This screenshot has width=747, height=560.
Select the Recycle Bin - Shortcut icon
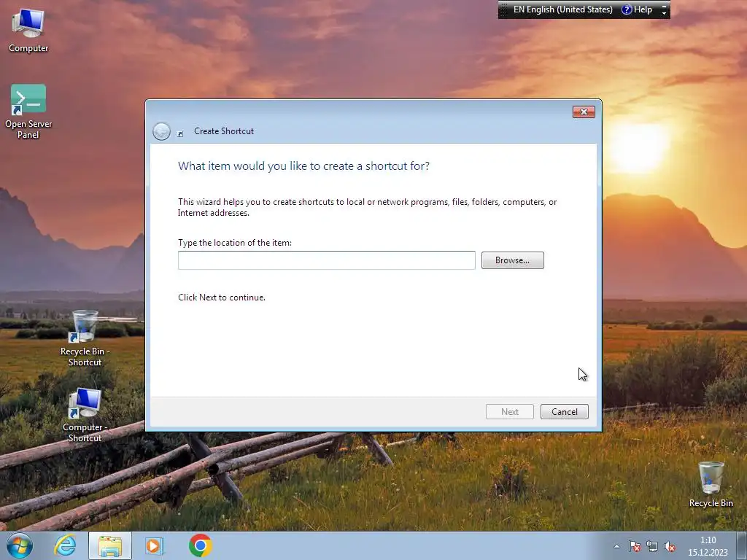coord(85,338)
